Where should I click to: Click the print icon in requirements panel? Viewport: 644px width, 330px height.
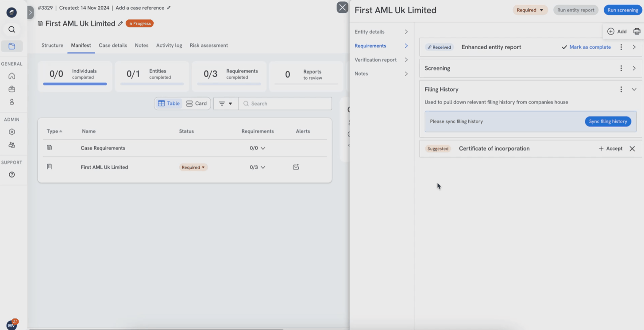point(637,31)
